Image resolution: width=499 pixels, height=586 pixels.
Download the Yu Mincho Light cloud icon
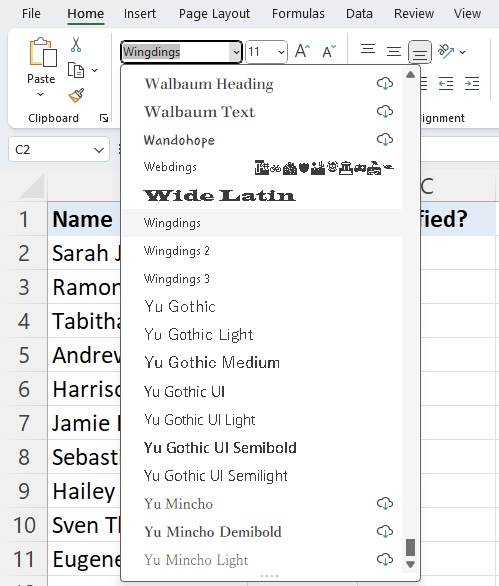point(385,559)
